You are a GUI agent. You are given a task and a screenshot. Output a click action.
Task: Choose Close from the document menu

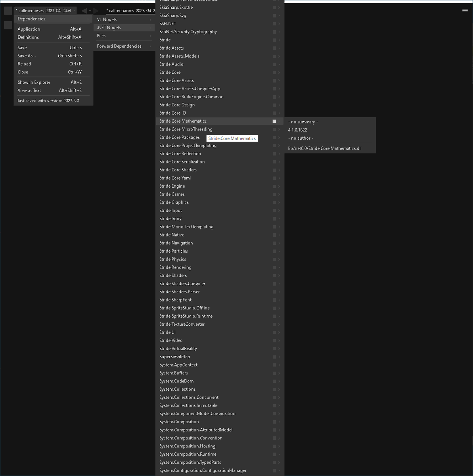[x=54, y=72]
